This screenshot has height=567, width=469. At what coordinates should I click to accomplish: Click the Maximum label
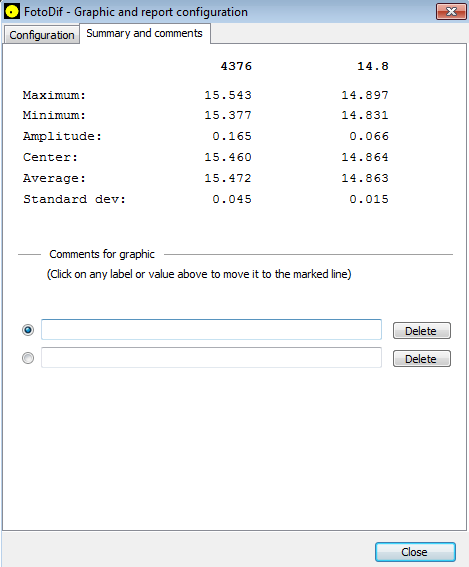(54, 95)
